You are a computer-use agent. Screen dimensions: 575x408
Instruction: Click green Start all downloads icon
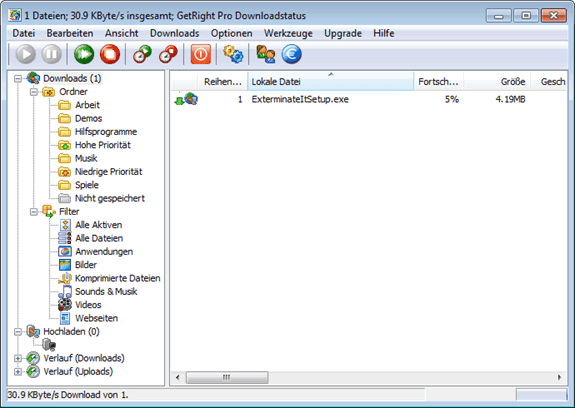click(x=84, y=54)
